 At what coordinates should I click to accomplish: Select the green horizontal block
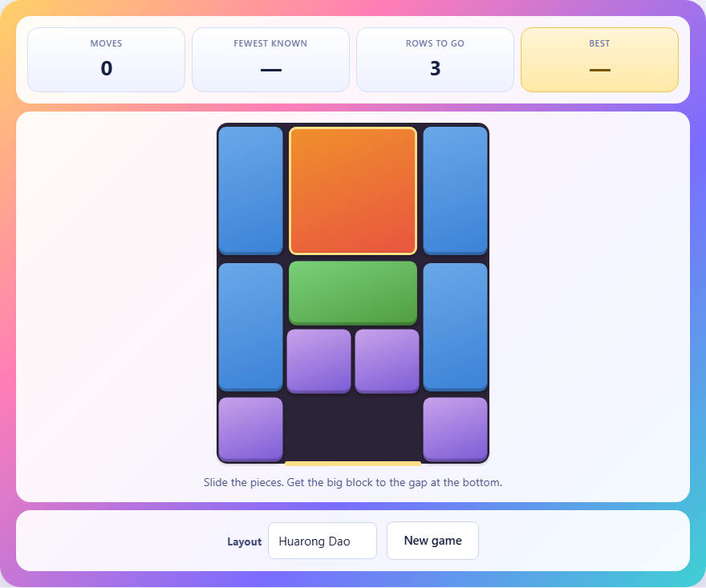(353, 293)
